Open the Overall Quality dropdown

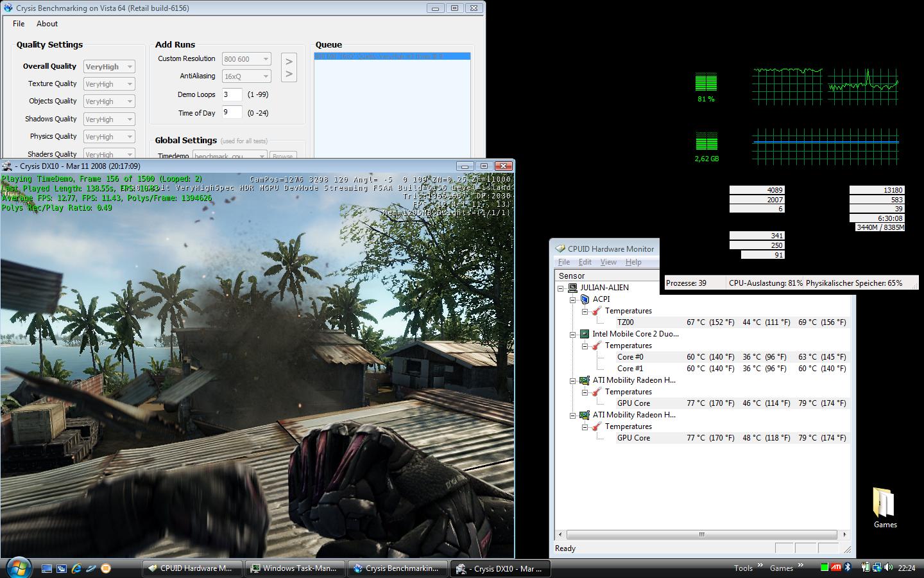(x=109, y=67)
